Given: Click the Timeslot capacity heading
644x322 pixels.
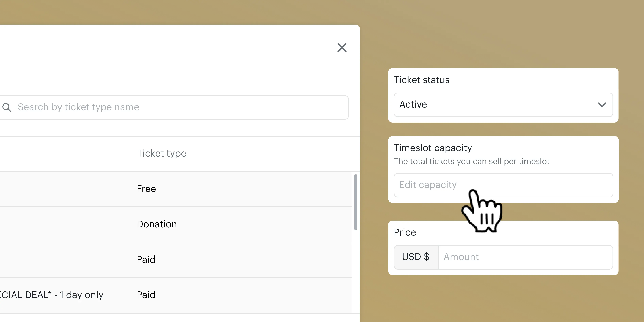Looking at the screenshot, I should pos(433,148).
